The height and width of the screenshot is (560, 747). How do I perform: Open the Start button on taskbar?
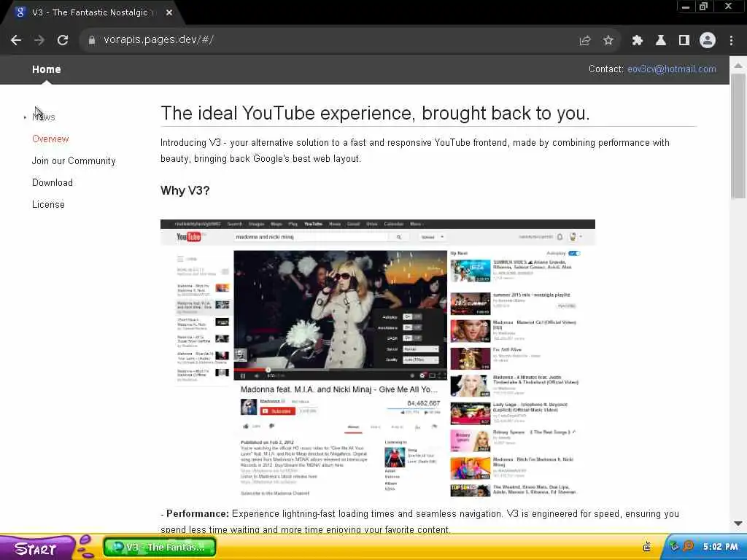click(x=37, y=548)
